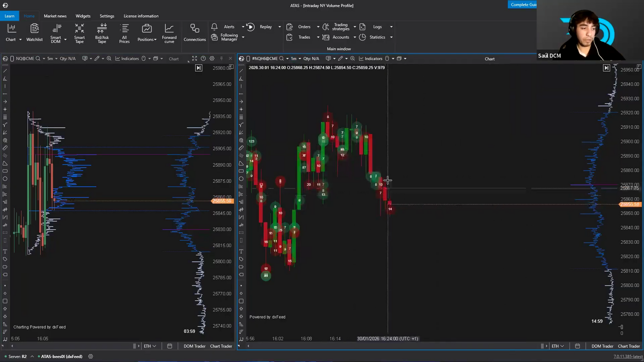
Task: Open Indicators on the #NQH6@CME chart
Action: [x=373, y=58]
